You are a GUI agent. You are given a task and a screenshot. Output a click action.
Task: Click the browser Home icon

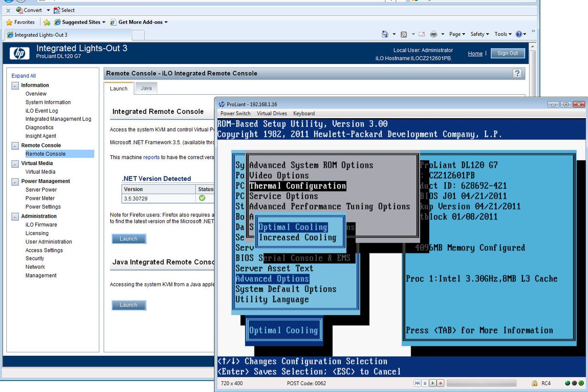385,34
